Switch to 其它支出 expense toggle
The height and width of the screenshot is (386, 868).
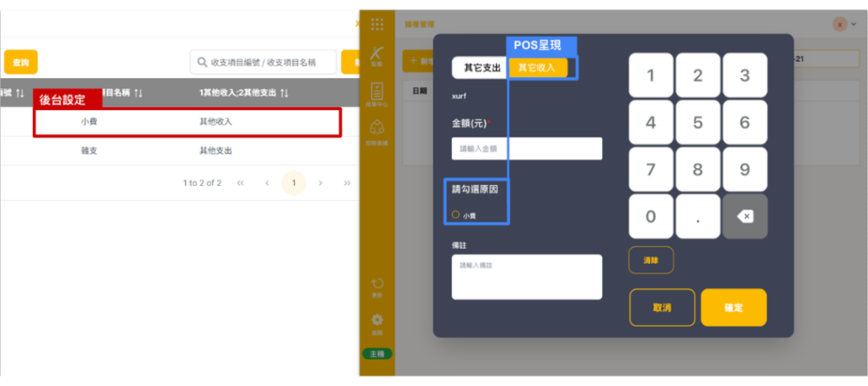tap(480, 68)
